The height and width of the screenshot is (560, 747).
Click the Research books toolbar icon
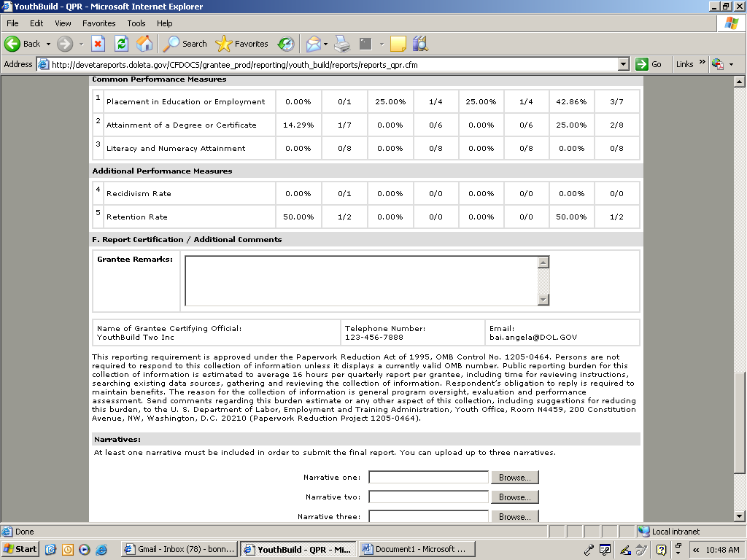click(419, 44)
